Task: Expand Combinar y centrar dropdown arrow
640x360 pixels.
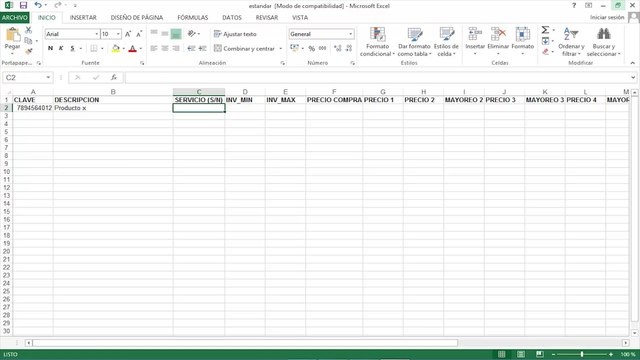Action: 281,49
